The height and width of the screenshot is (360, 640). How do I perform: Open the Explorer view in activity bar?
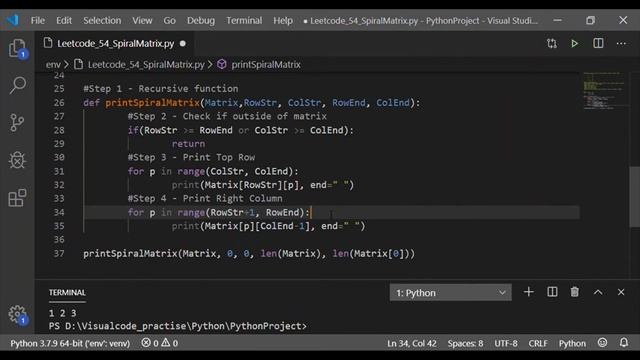(17, 48)
